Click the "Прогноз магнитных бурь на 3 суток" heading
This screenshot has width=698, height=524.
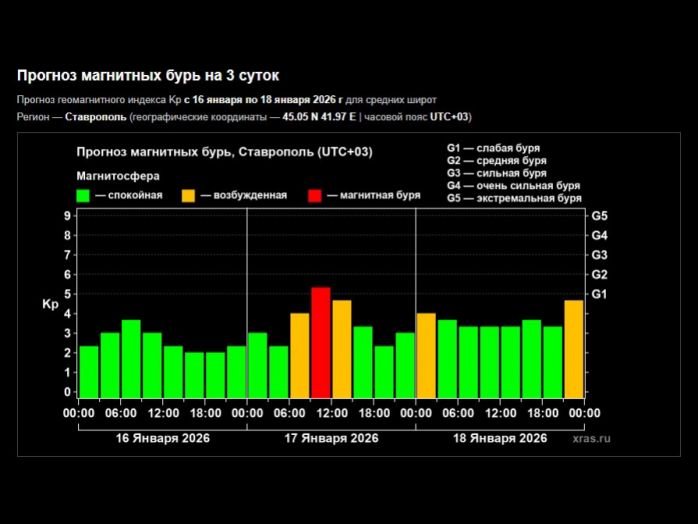[x=148, y=75]
